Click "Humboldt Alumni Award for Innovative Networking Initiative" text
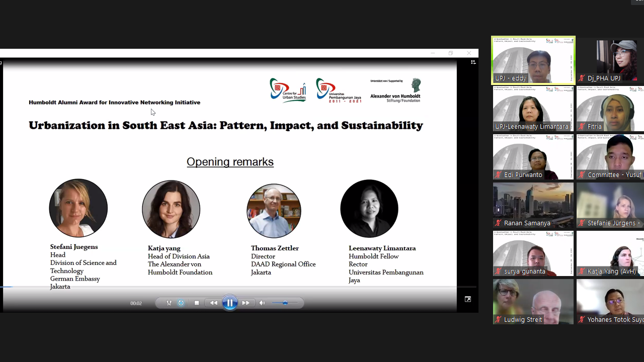This screenshot has width=644, height=362. (x=115, y=103)
